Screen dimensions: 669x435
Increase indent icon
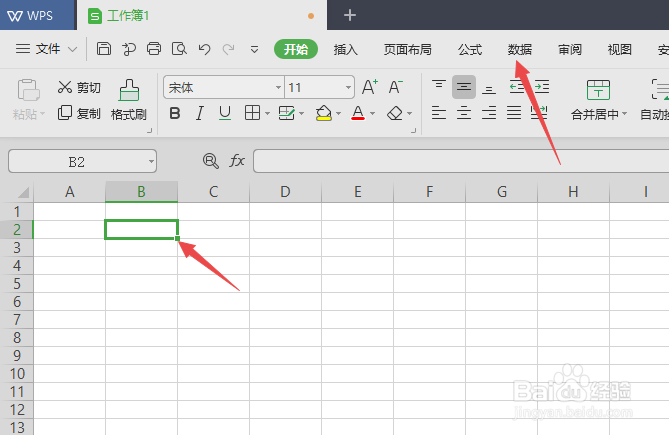coord(541,87)
